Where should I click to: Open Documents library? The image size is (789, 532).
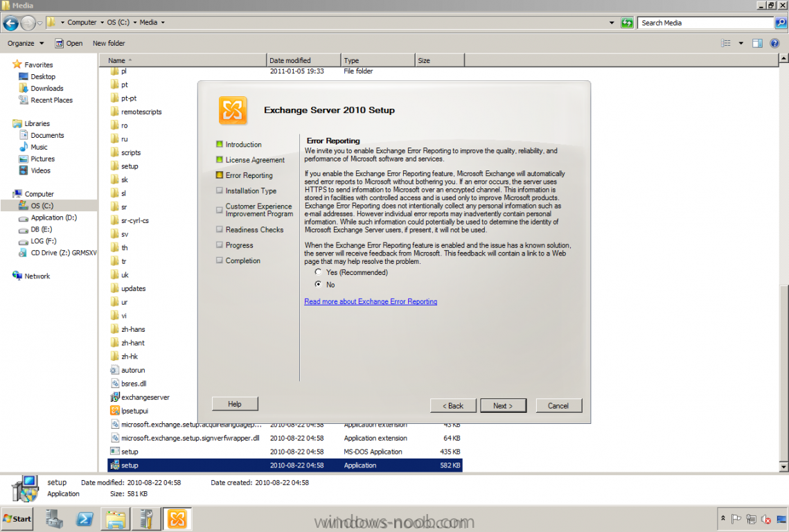[x=42, y=135]
